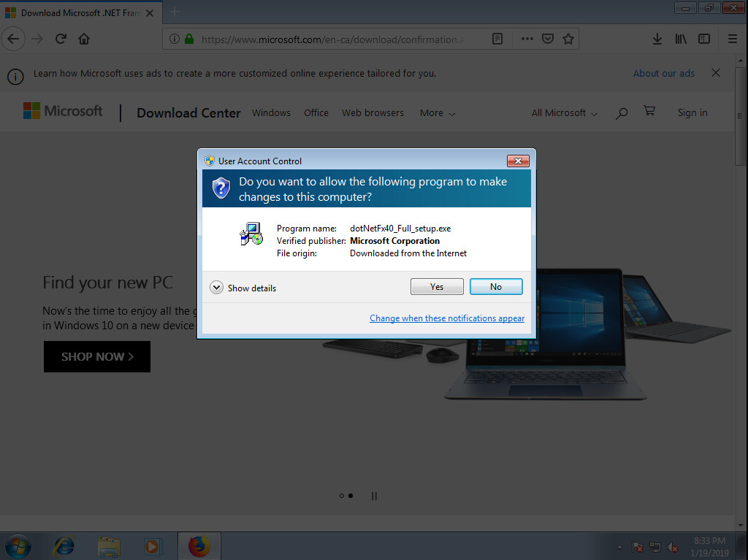Click the page vertical scrollbar
This screenshot has width=748, height=560.
coord(741,115)
